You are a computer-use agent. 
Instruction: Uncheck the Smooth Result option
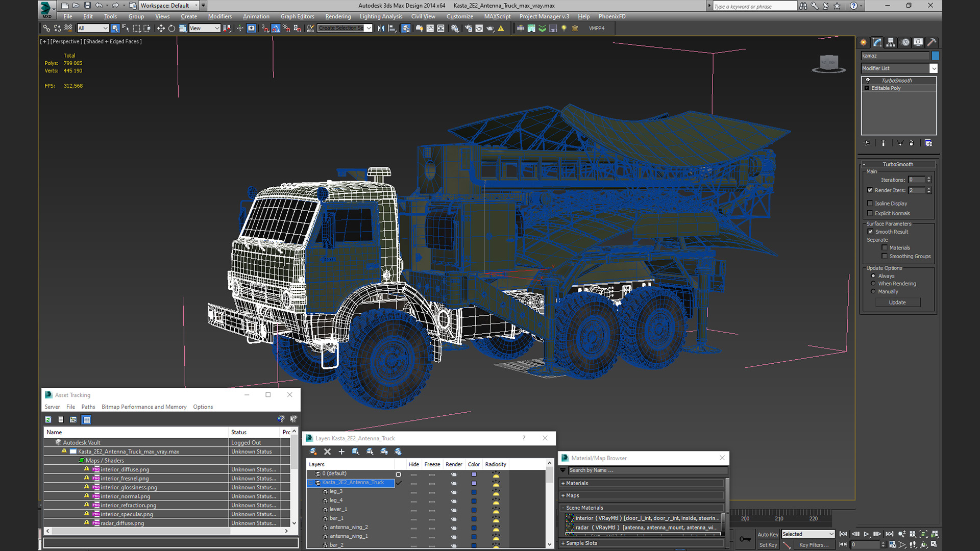[871, 232]
